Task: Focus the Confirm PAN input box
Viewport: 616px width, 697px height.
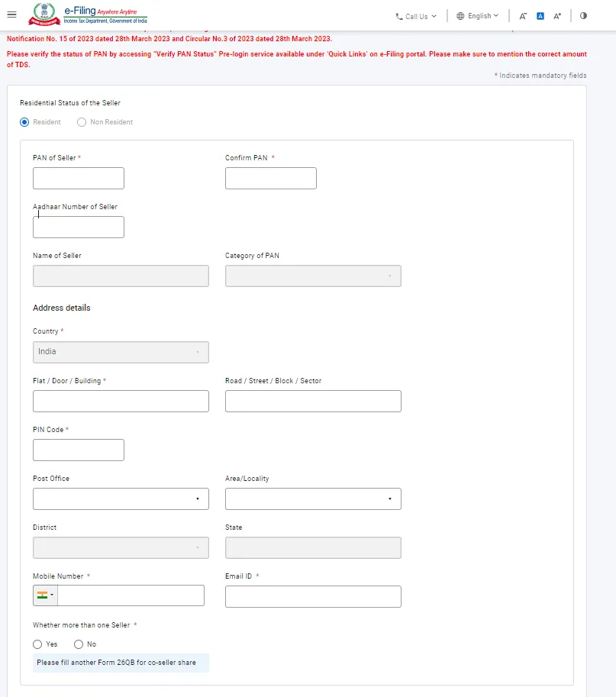Action: (x=271, y=179)
